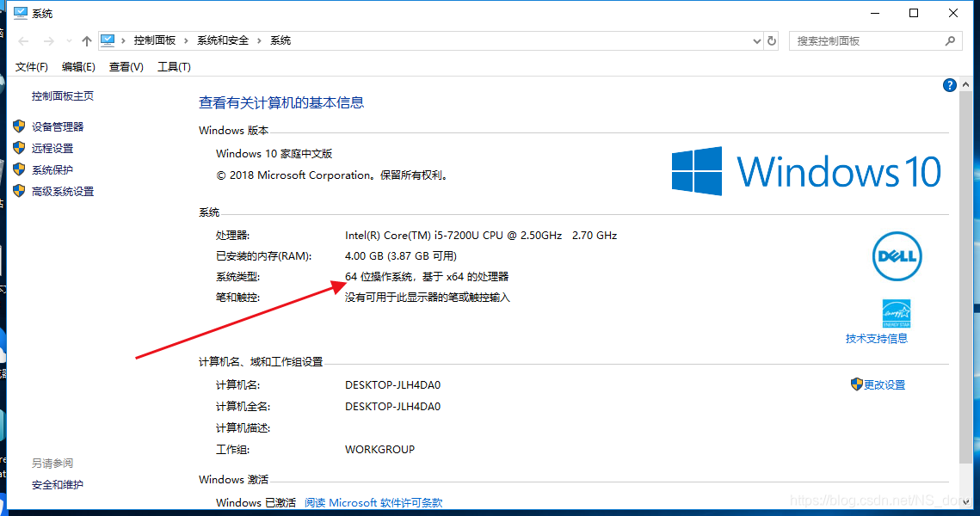Click 查看有关计算机的基本信息 heading
The image size is (980, 516).
pos(281,103)
